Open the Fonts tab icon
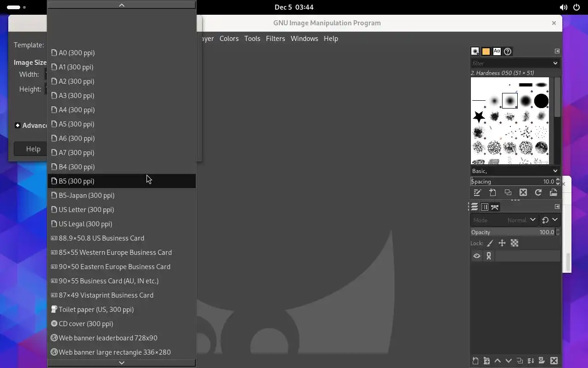The height and width of the screenshot is (368, 588). coord(497,52)
